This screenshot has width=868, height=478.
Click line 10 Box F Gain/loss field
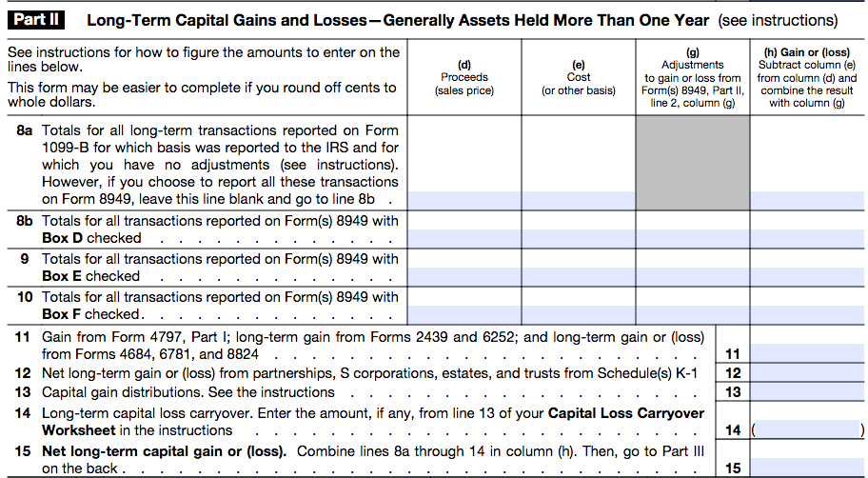[x=807, y=314]
